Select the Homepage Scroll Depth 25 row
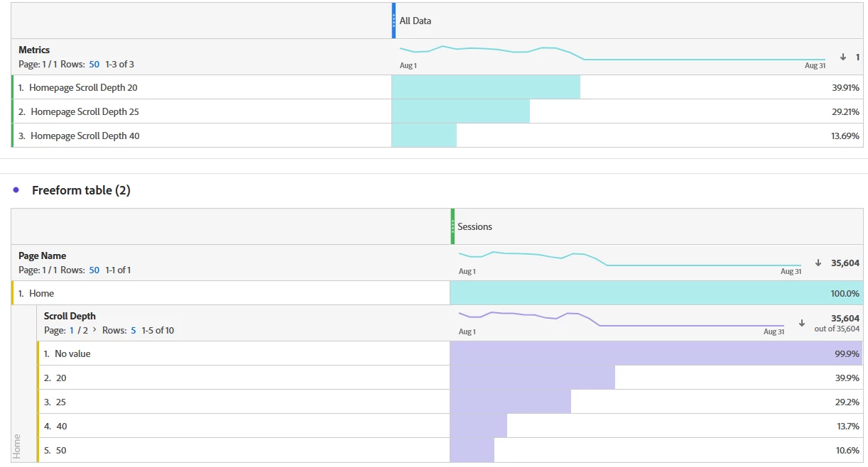 pyautogui.click(x=438, y=111)
